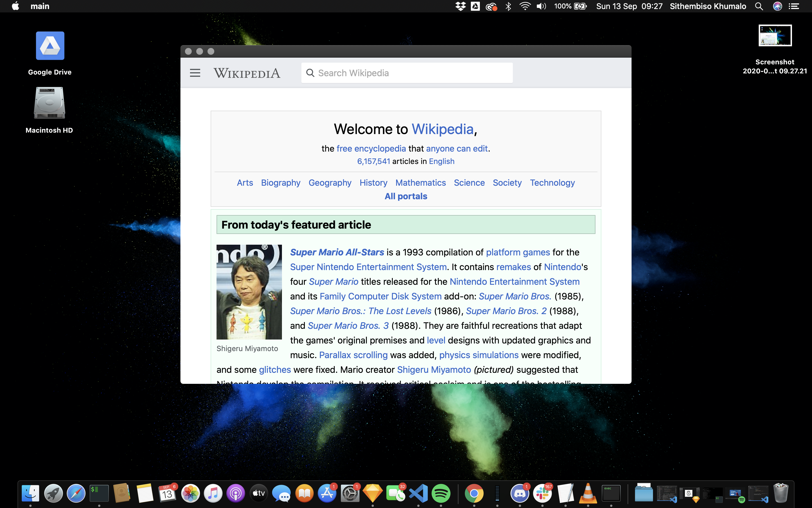Open the Mathematics portal link
Screen dimensions: 812x508
pyautogui.click(x=420, y=183)
